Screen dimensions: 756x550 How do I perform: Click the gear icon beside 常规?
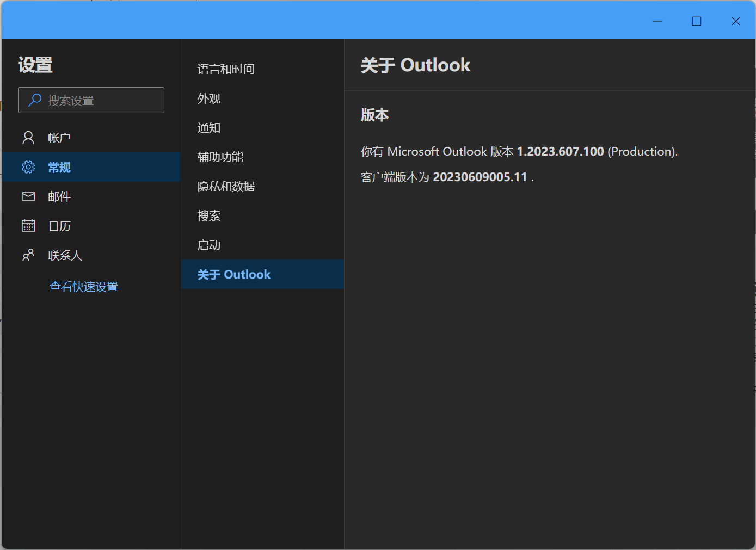[28, 167]
